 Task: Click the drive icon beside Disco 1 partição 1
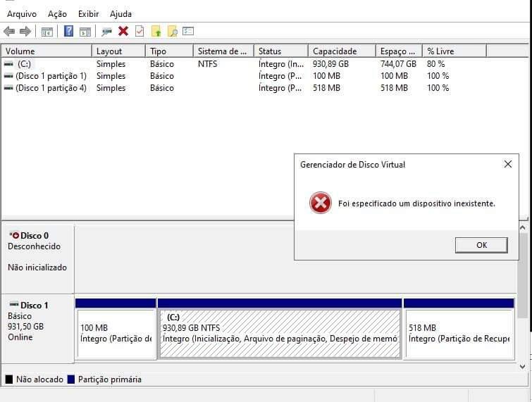pyautogui.click(x=9, y=76)
